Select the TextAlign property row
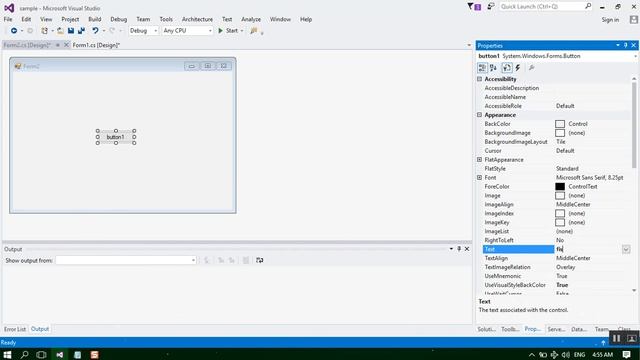 click(557, 258)
